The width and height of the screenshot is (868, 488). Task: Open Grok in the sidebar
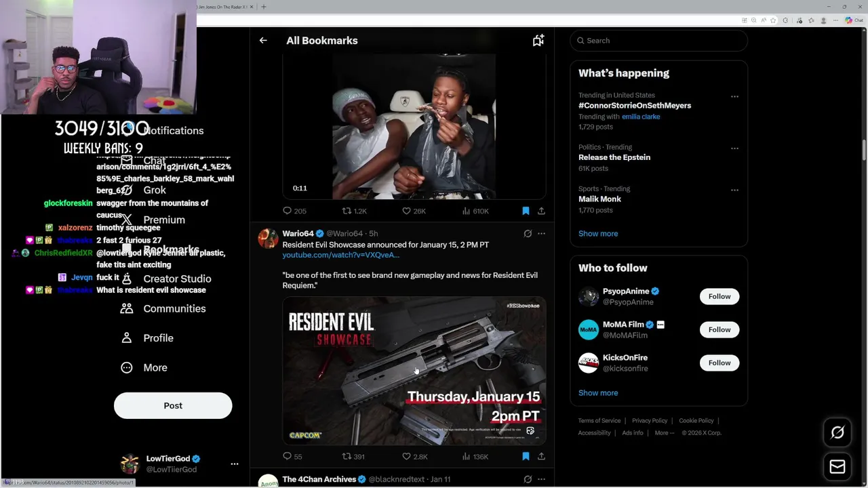tap(143, 190)
